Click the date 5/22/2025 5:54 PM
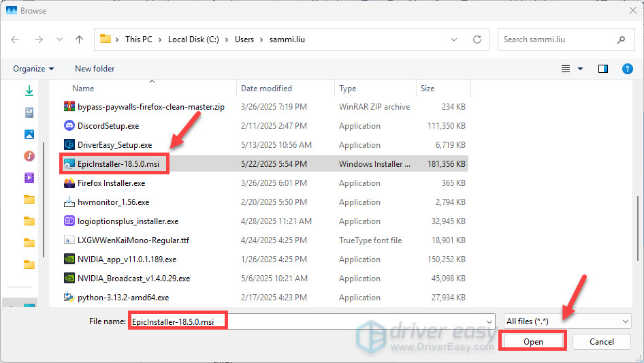 tap(274, 164)
